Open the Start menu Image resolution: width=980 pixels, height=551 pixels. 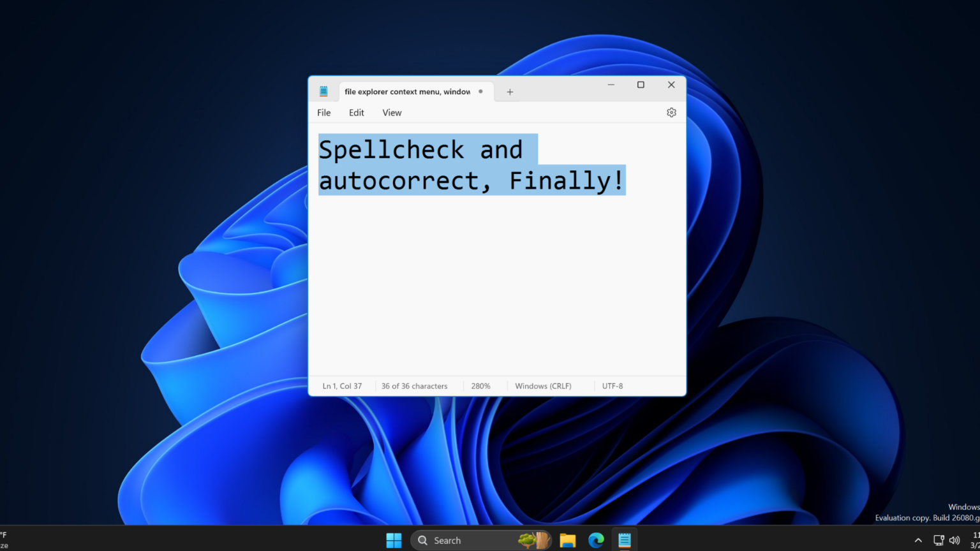(394, 540)
